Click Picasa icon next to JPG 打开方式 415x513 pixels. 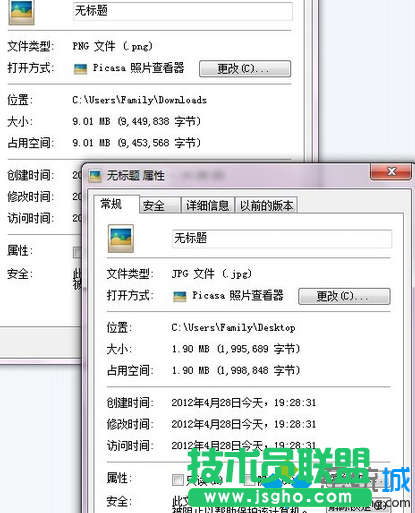[x=180, y=296]
